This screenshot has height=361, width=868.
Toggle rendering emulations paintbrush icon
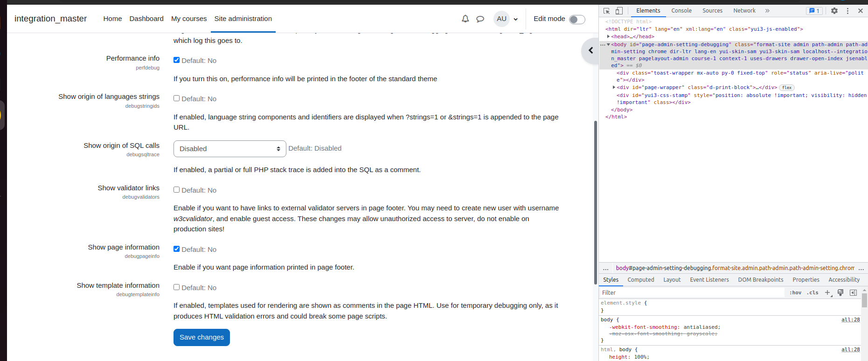840,292
